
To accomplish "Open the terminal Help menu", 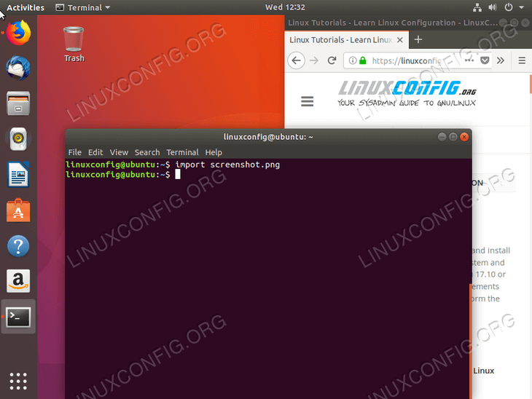I will tap(214, 153).
